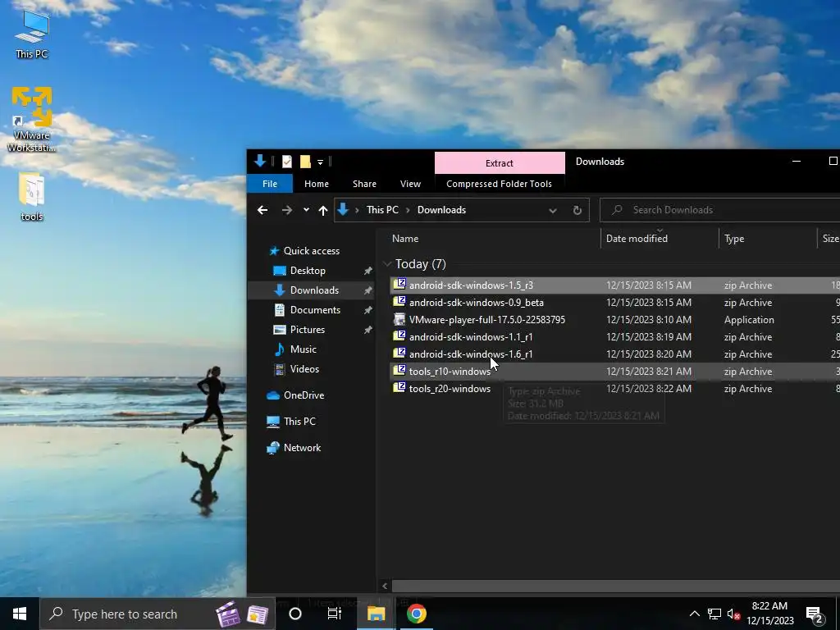Unpin Desktop using its pin icon
840x630 pixels.
click(x=368, y=271)
